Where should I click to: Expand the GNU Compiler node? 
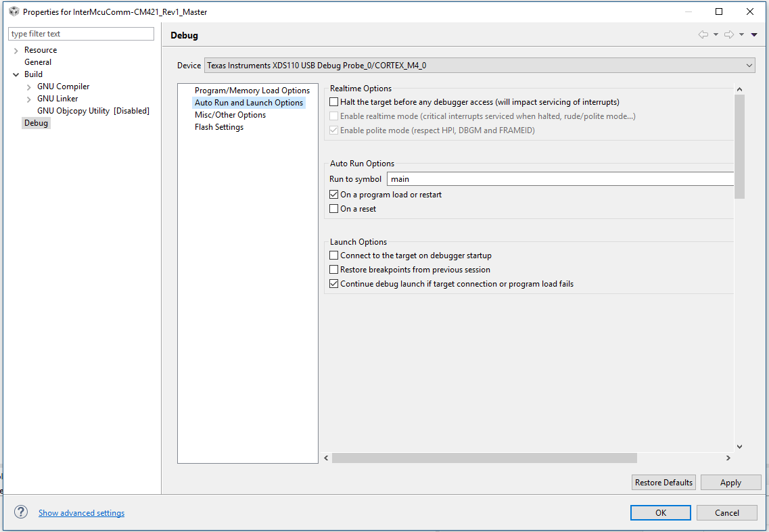tap(29, 87)
